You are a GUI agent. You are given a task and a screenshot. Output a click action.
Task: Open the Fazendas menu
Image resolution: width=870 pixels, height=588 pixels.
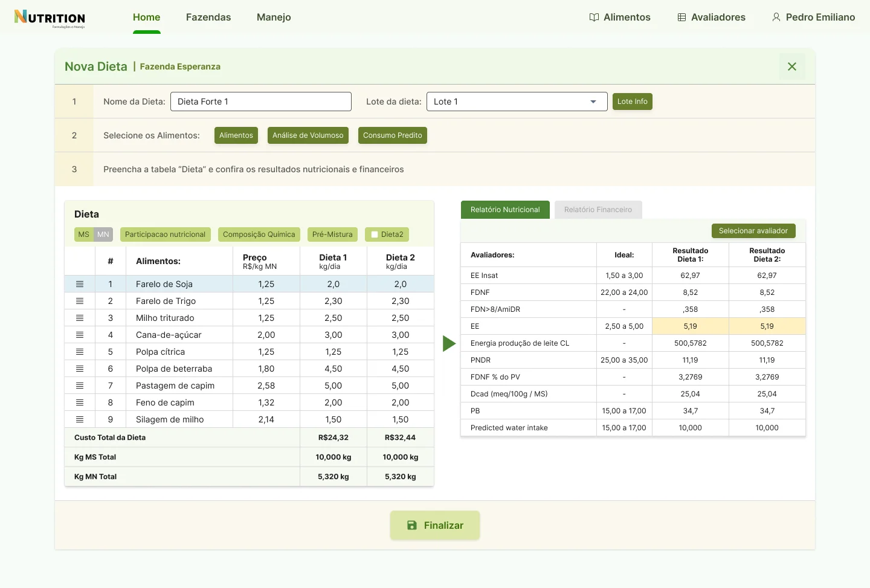pyautogui.click(x=208, y=18)
